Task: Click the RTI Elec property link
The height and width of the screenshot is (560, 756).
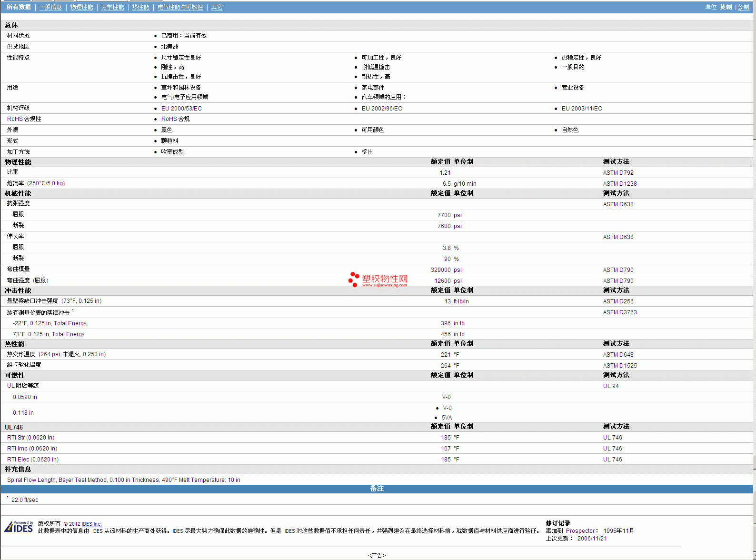Action: click(32, 460)
